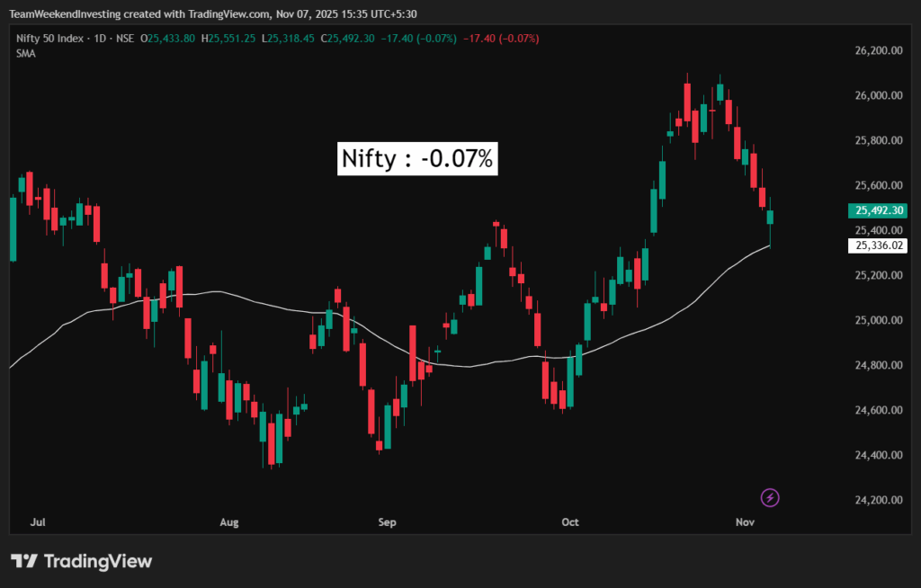Click the white SMA value label 25,336.02
The width and height of the screenshot is (921, 588).
tap(879, 245)
